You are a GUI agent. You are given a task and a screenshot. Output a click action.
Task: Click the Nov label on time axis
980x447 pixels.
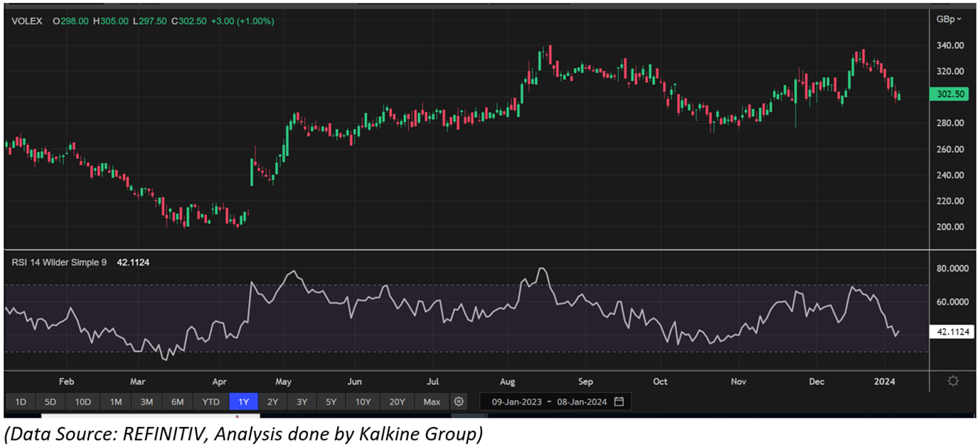click(738, 381)
